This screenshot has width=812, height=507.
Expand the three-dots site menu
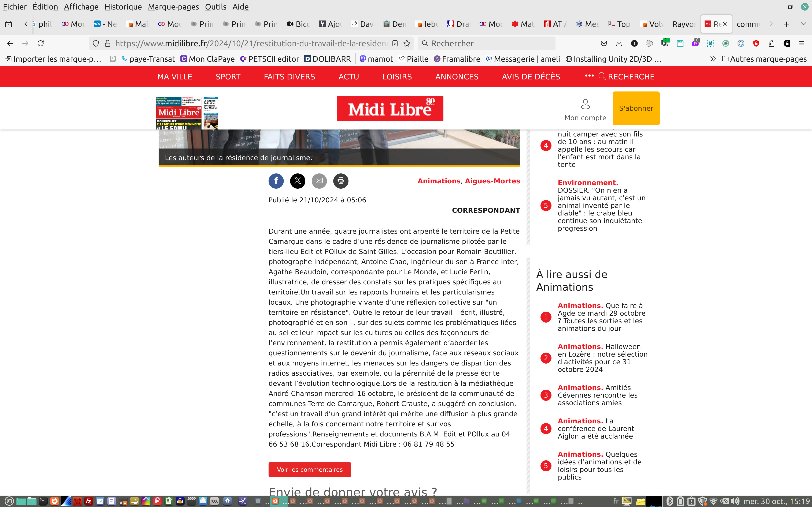[589, 76]
